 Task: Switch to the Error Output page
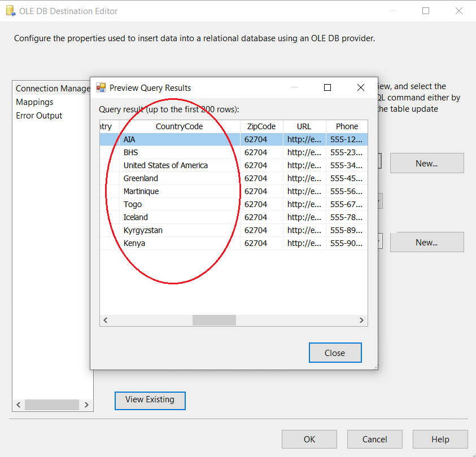(x=39, y=116)
